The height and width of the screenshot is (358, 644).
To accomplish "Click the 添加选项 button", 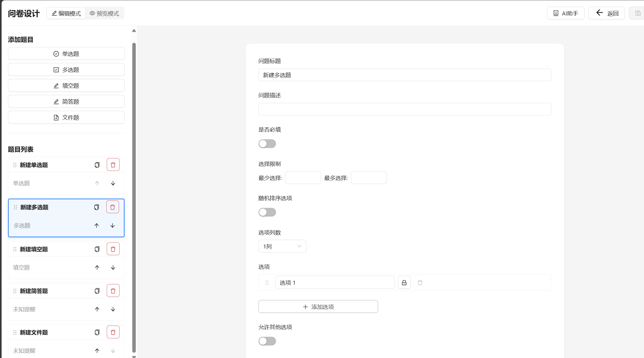I will coord(318,307).
